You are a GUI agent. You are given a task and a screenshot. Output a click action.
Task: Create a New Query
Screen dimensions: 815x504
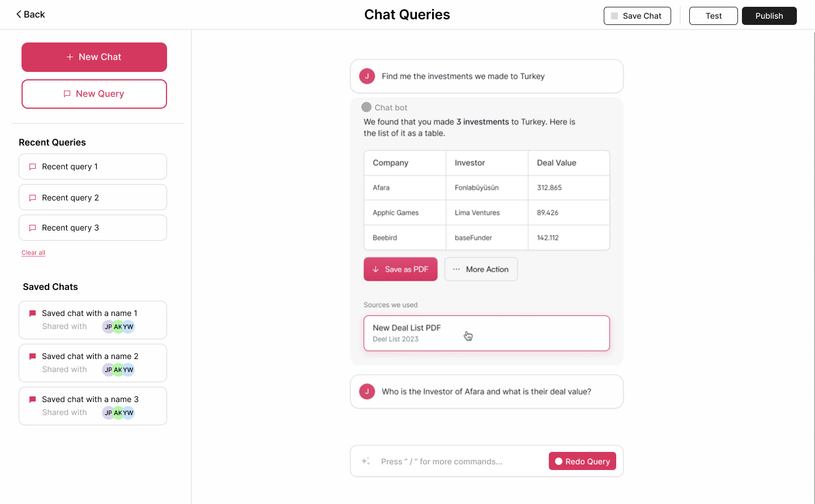[x=94, y=94]
